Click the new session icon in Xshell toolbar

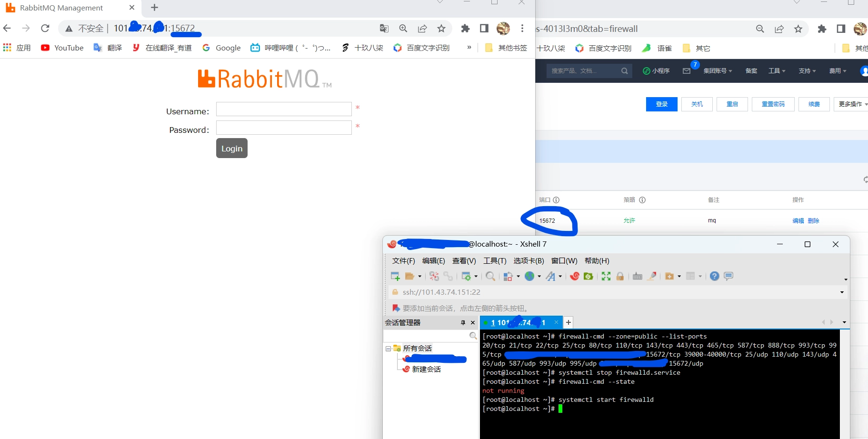pos(395,276)
